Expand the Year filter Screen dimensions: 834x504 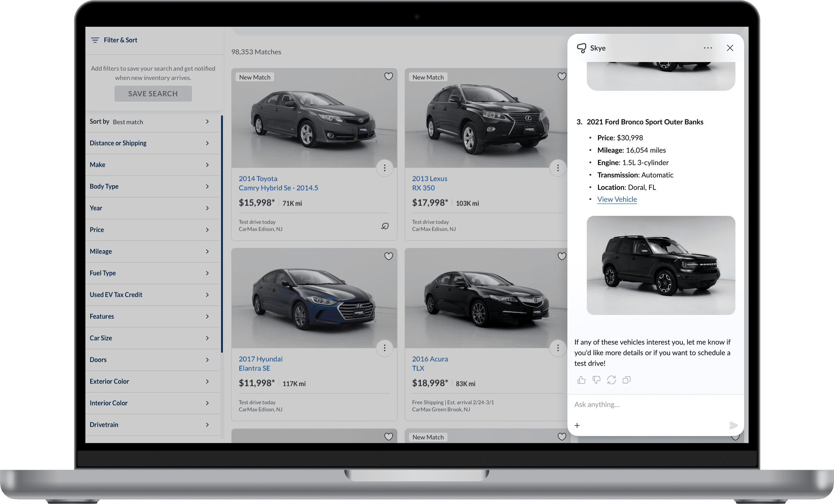coord(152,208)
